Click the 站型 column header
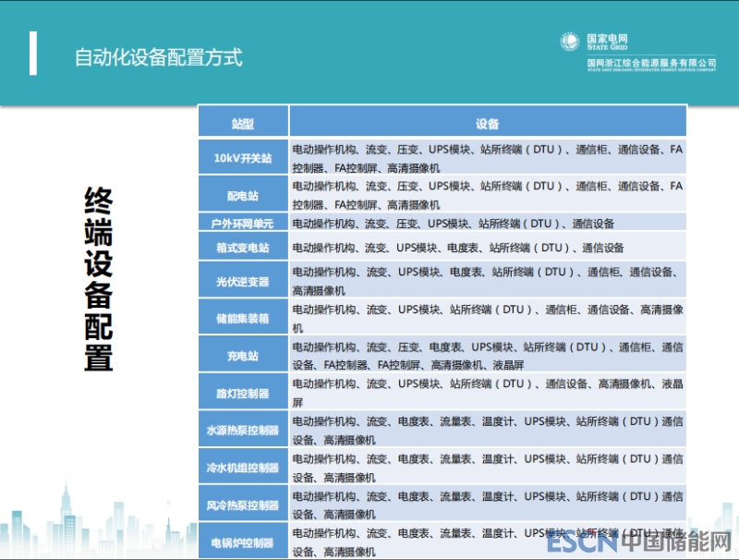739x560 pixels. [243, 123]
